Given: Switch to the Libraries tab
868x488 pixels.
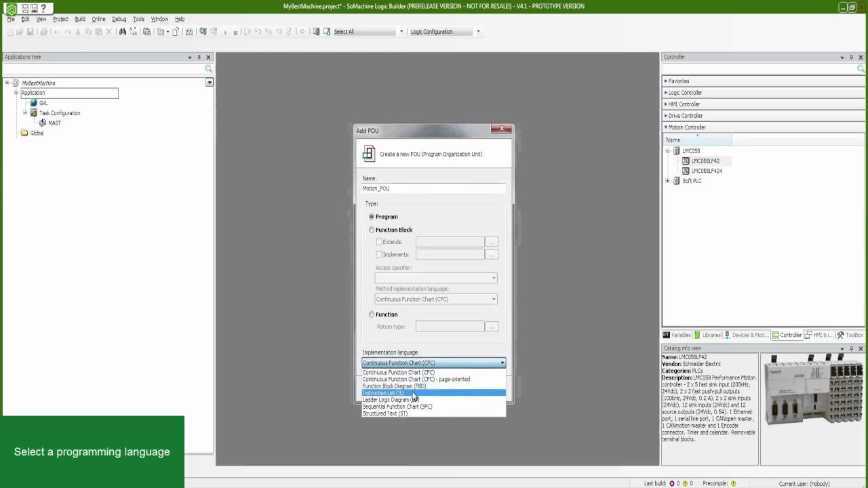Looking at the screenshot, I should pyautogui.click(x=707, y=335).
